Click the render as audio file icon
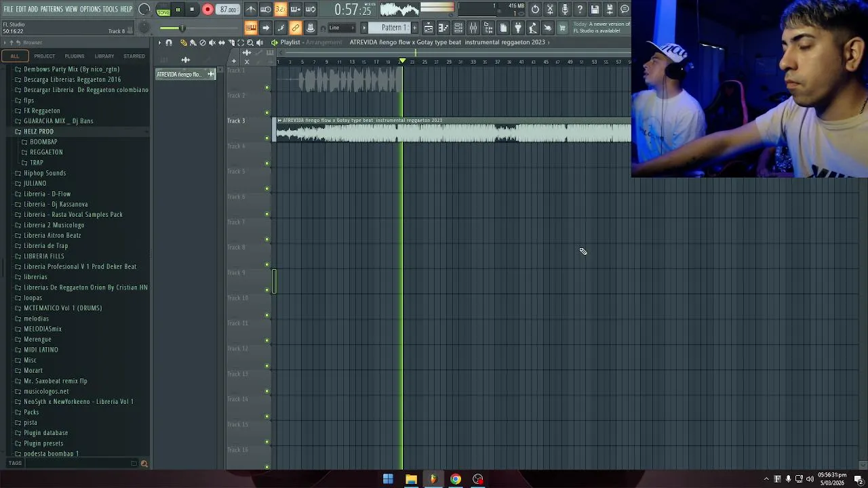This screenshot has height=488, width=868. click(x=610, y=9)
